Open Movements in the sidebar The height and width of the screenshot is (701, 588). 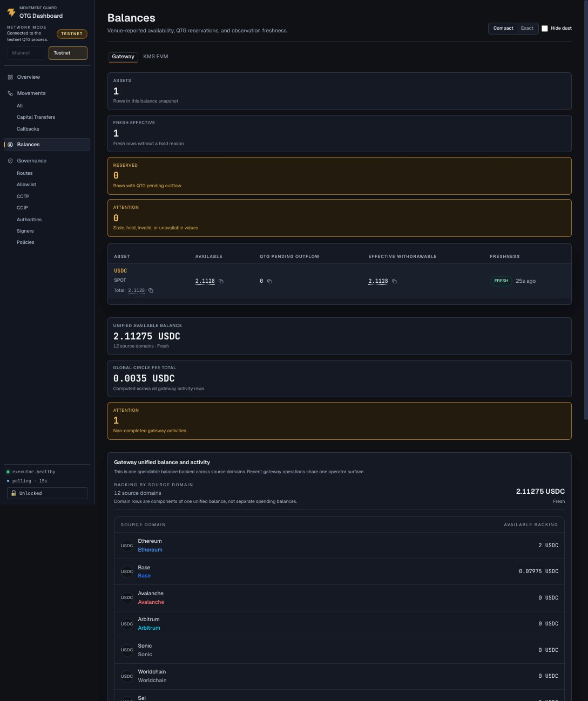[46, 93]
